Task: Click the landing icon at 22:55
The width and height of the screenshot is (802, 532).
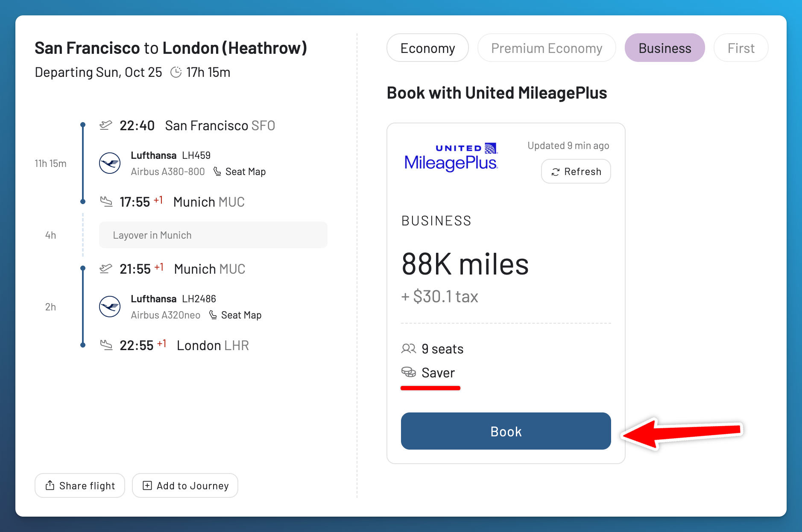Action: tap(106, 345)
